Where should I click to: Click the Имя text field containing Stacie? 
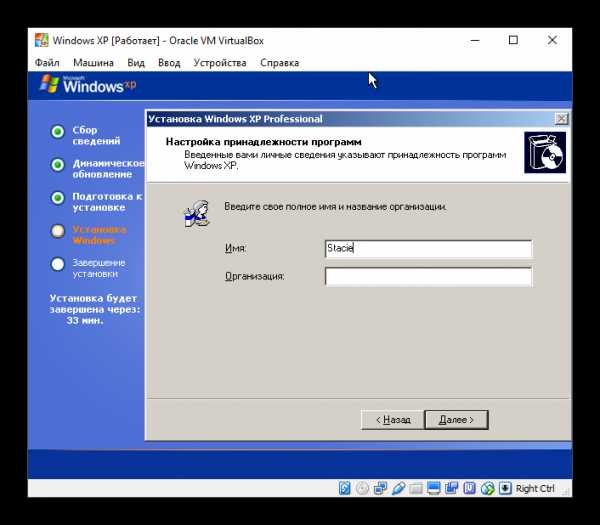(x=428, y=249)
